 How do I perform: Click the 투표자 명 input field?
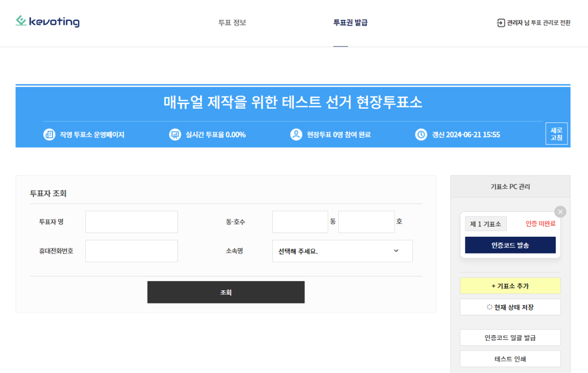click(x=132, y=222)
